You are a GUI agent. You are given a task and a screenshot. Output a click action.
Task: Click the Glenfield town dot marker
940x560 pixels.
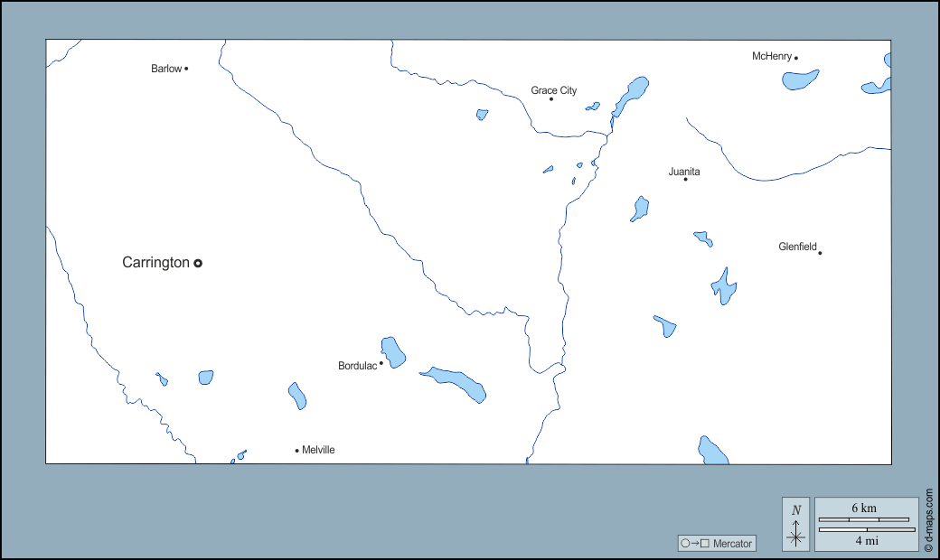pos(820,253)
